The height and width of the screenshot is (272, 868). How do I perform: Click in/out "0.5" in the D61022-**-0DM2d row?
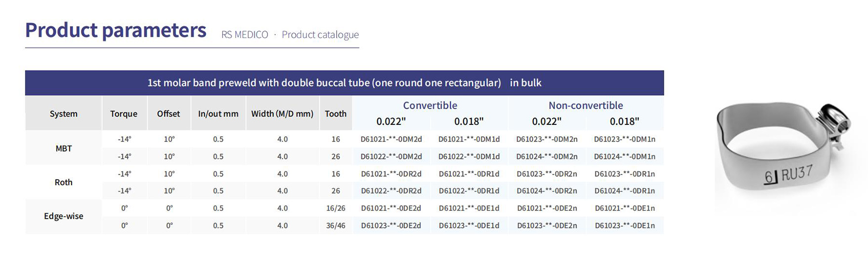click(x=218, y=156)
